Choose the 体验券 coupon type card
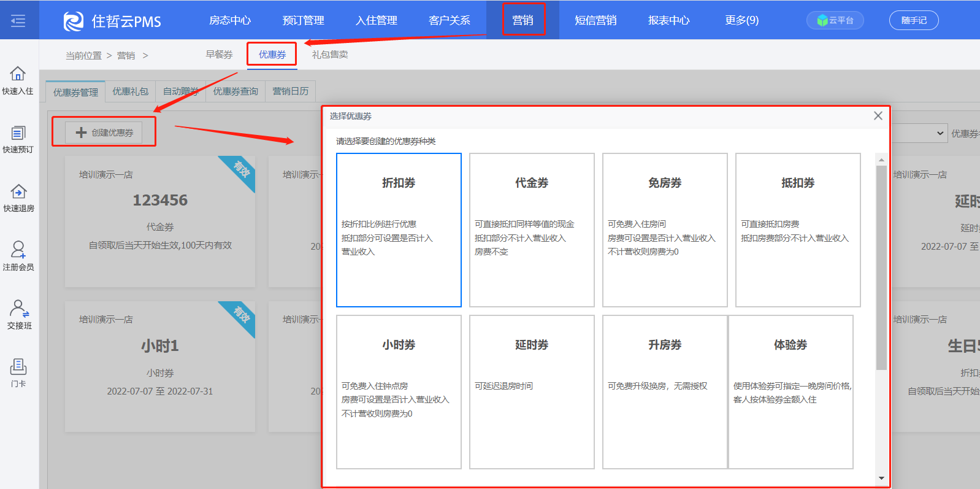This screenshot has height=489, width=980. [791, 392]
